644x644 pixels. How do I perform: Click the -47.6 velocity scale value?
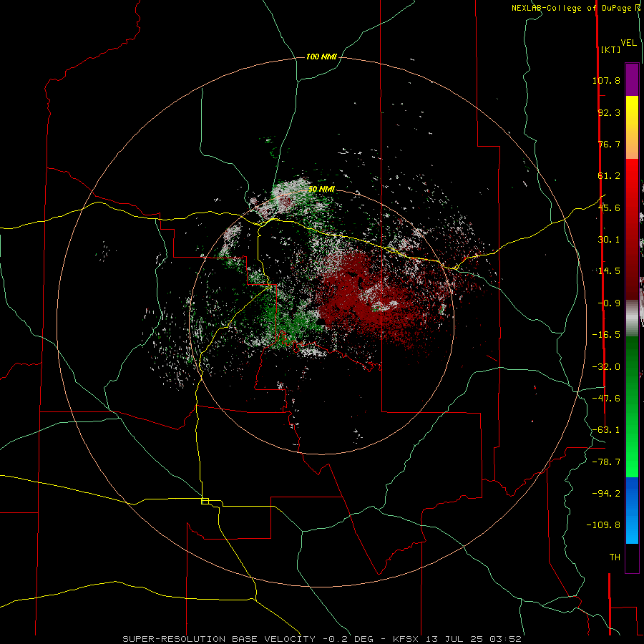(606, 399)
